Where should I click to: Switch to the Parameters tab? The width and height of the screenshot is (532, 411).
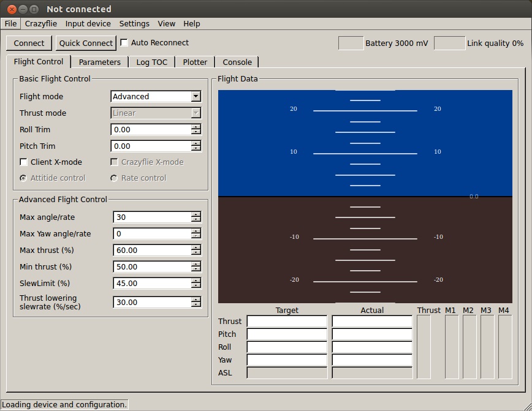click(x=99, y=62)
